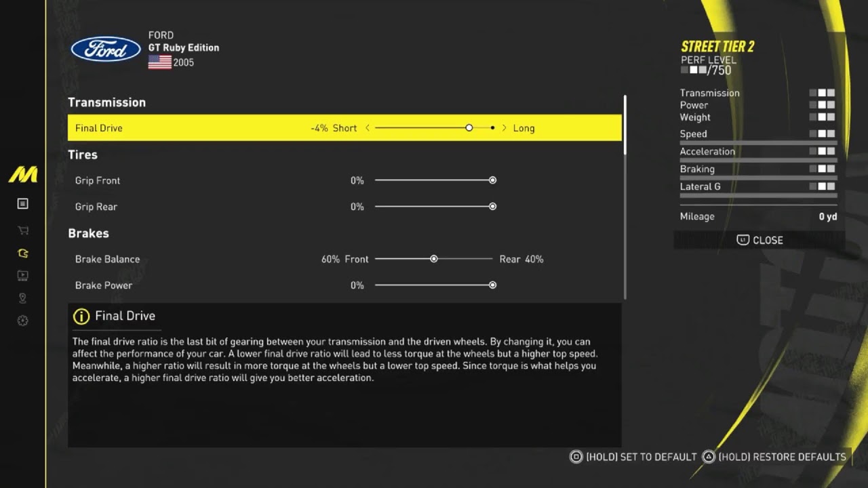This screenshot has width=868, height=488.
Task: Click the Weight stat row
Action: pos(758,117)
